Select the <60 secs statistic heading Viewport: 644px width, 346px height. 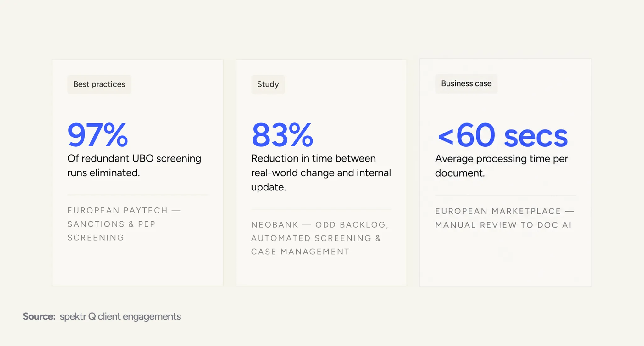point(502,135)
